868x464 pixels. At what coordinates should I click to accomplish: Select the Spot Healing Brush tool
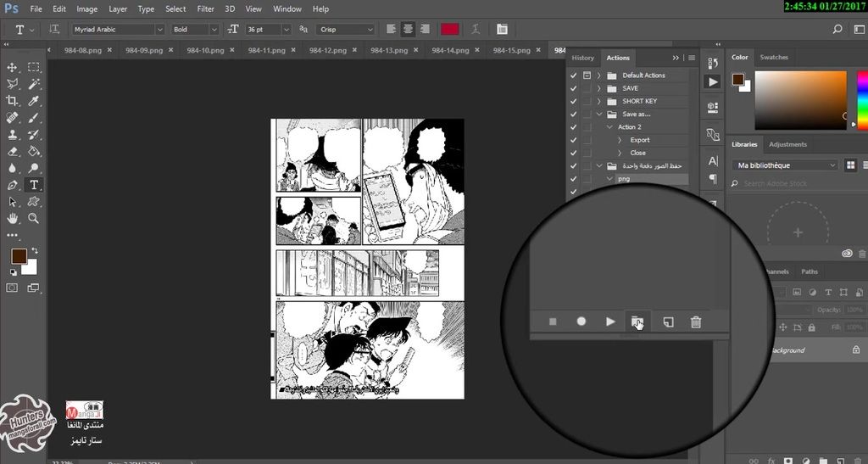click(x=12, y=118)
